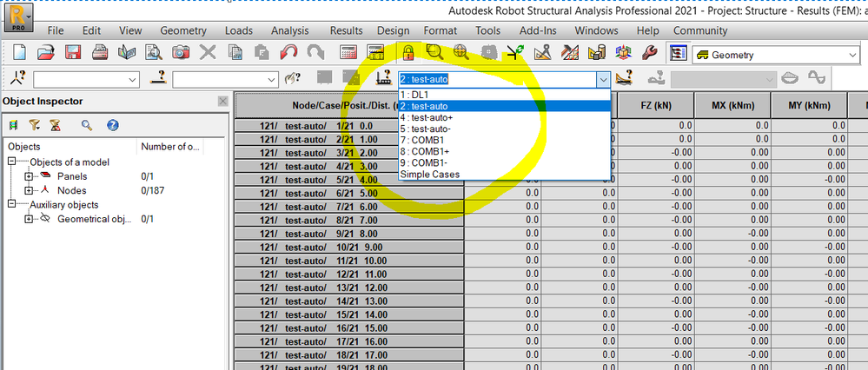Click the hand pointer selection icon
This screenshot has height=370, width=868.
coord(292,79)
